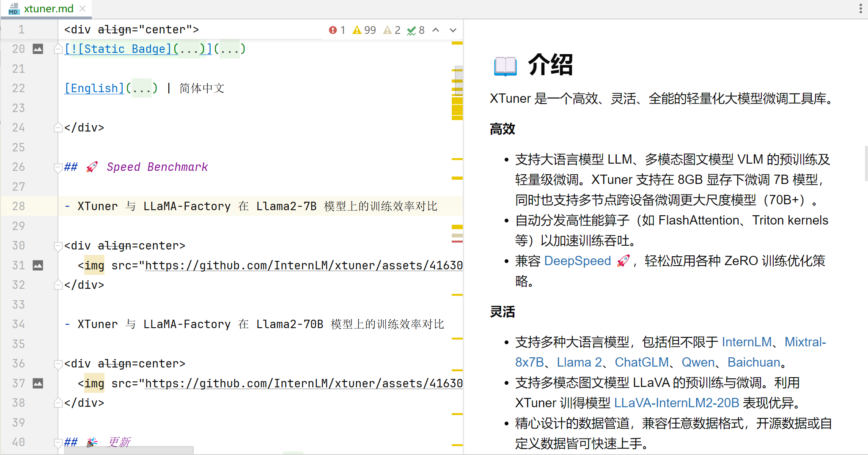Image resolution: width=868 pixels, height=455 pixels.
Task: Open the Mixtral- link in preview
Action: pyautogui.click(x=805, y=342)
